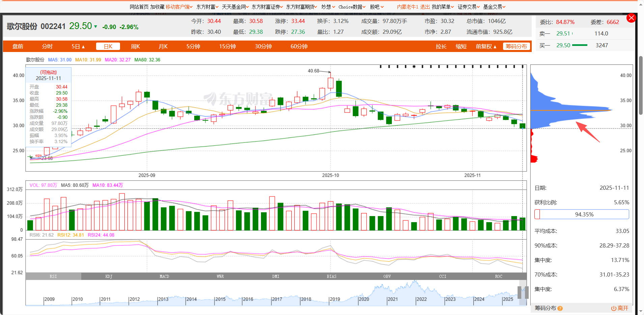Show the 30分钟 chart
This screenshot has height=315, width=644.
tap(263, 47)
